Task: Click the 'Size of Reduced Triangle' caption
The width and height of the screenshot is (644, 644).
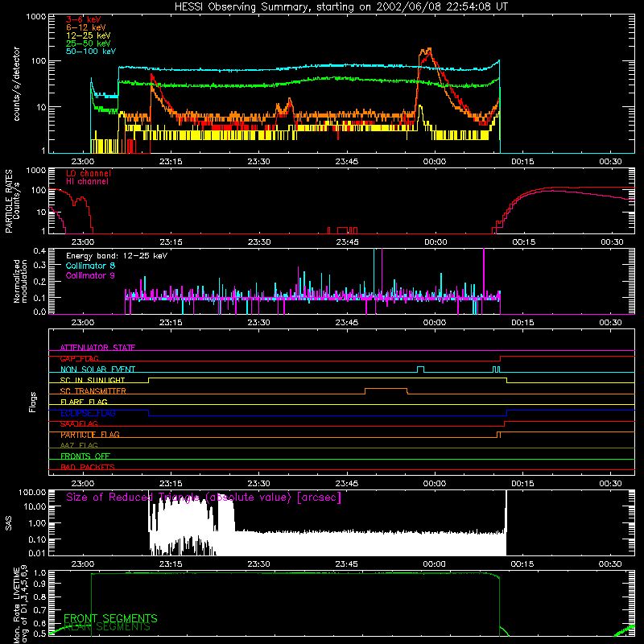Action: [204, 497]
